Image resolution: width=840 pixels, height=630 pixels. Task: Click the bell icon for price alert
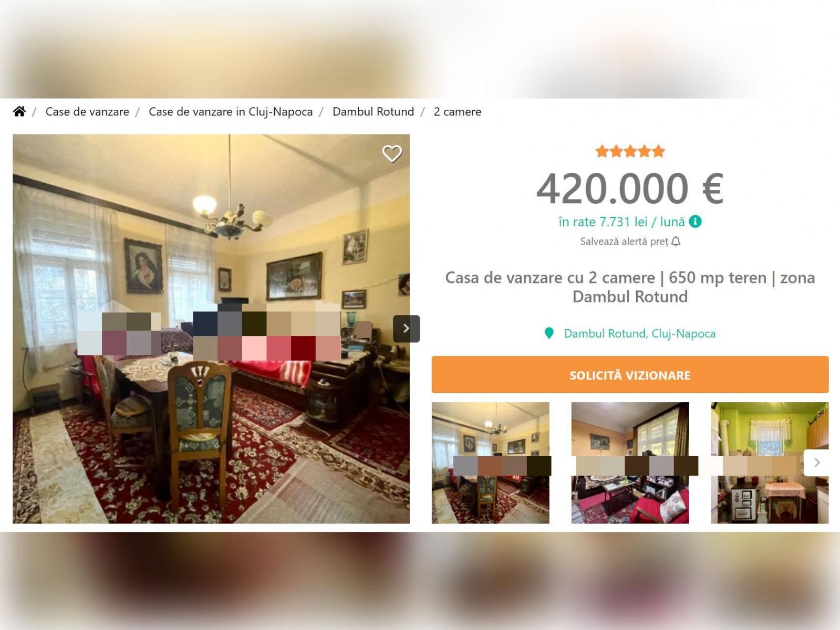coord(676,241)
